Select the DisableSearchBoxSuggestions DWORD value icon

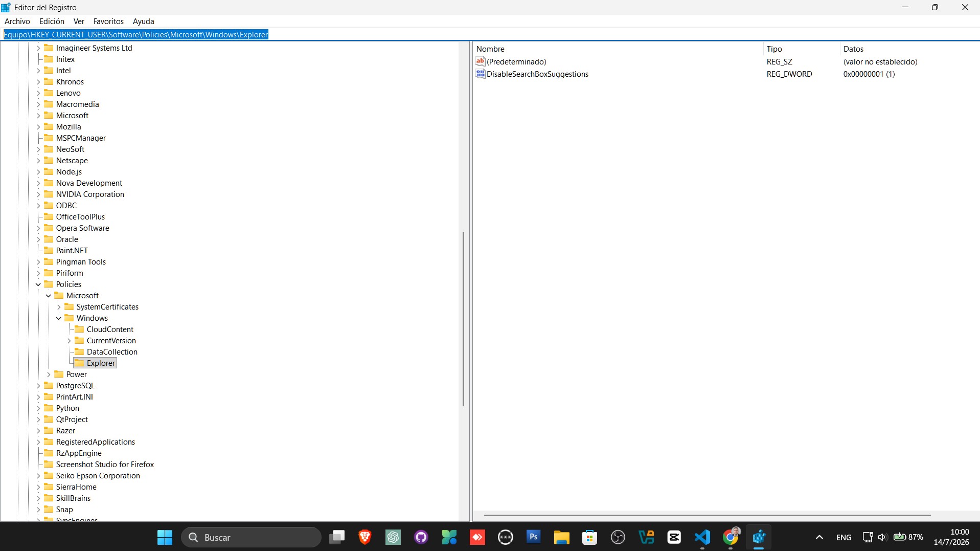pos(480,74)
